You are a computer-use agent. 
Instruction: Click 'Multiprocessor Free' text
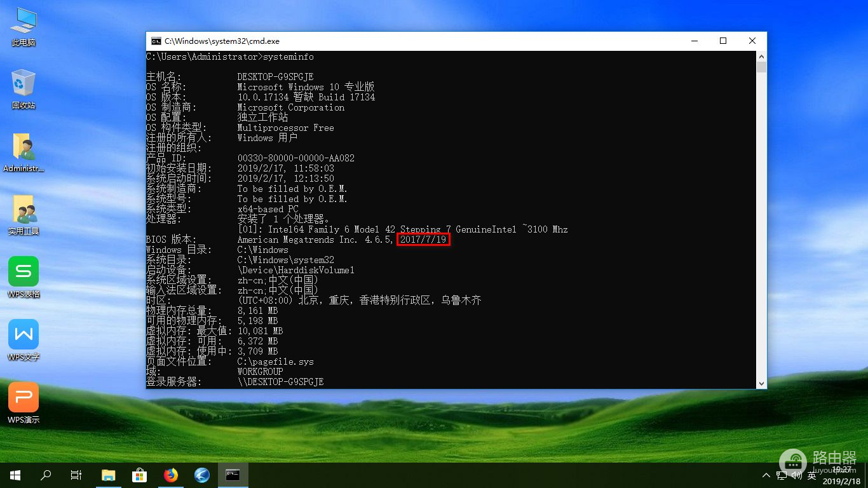pos(285,128)
